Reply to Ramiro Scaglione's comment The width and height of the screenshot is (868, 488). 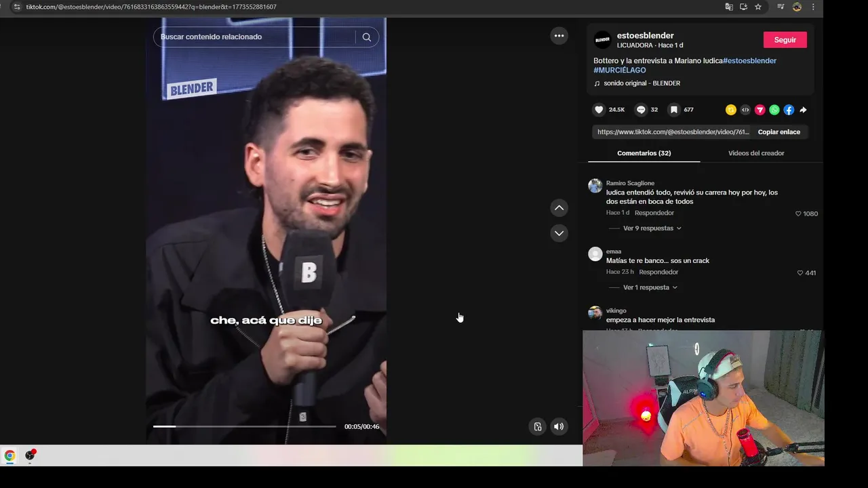pyautogui.click(x=654, y=213)
